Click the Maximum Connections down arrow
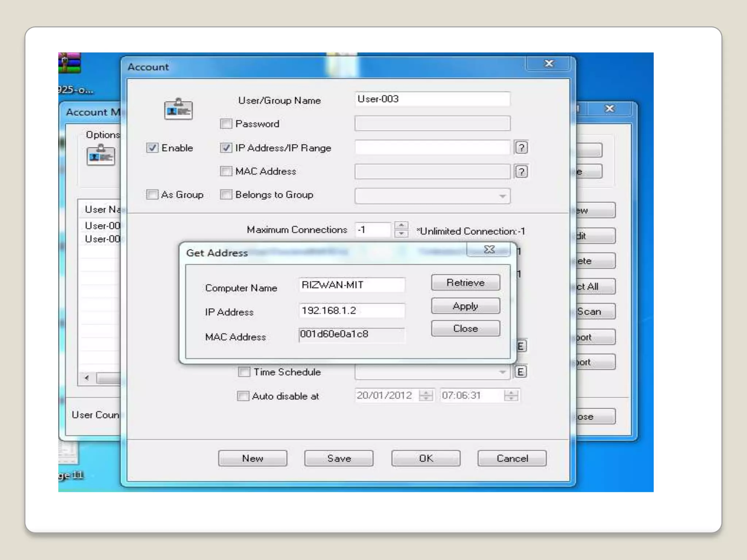 pos(401,234)
